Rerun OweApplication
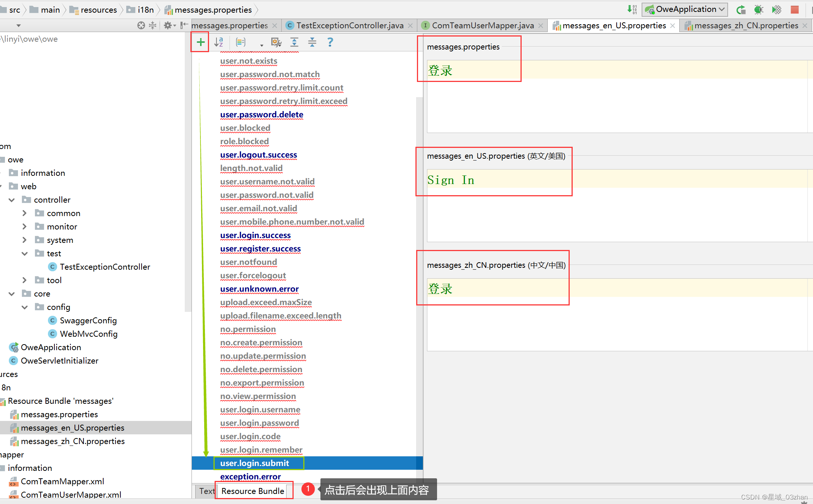 [741, 9]
